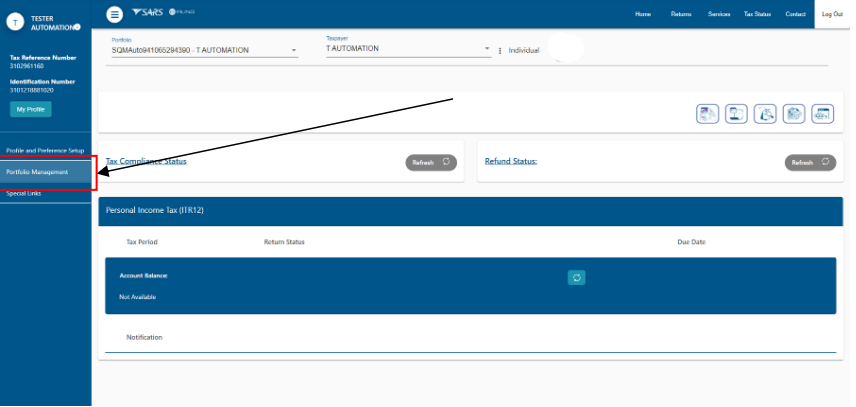856x407 pixels.
Task: Click the fourth quick-access icon in the row
Action: click(x=794, y=114)
